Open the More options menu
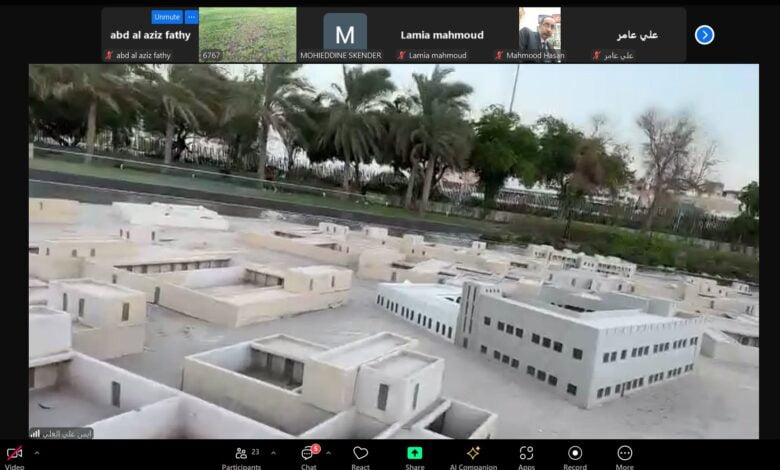780x470 pixels. point(625,454)
